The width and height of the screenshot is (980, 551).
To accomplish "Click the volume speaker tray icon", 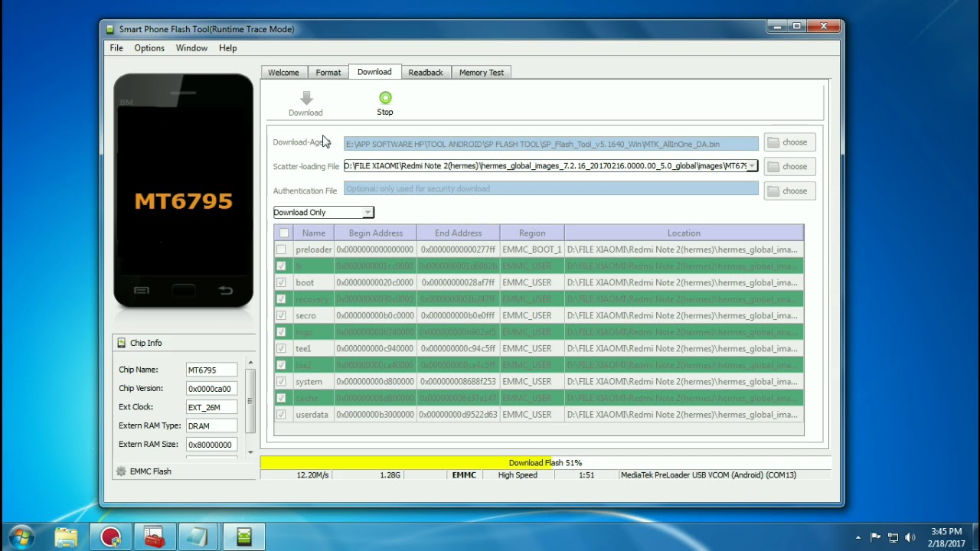I will [x=910, y=537].
